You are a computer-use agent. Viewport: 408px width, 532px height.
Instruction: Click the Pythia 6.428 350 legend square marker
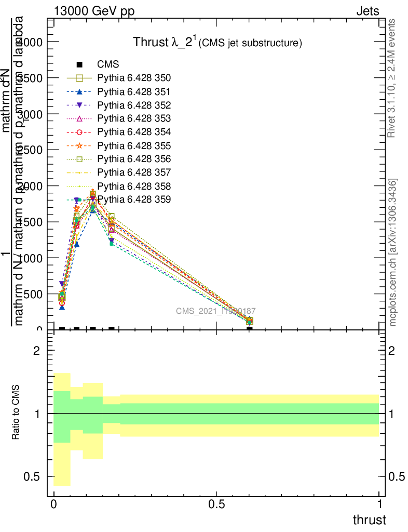point(79,78)
